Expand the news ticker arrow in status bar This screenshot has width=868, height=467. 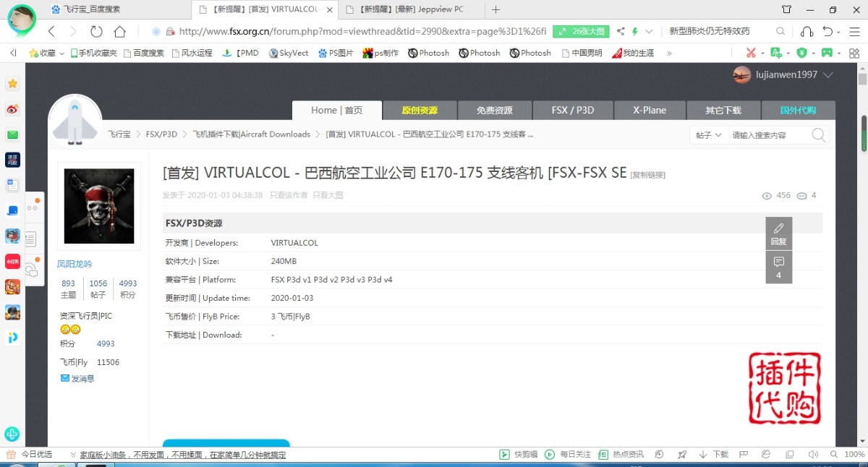[73, 455]
